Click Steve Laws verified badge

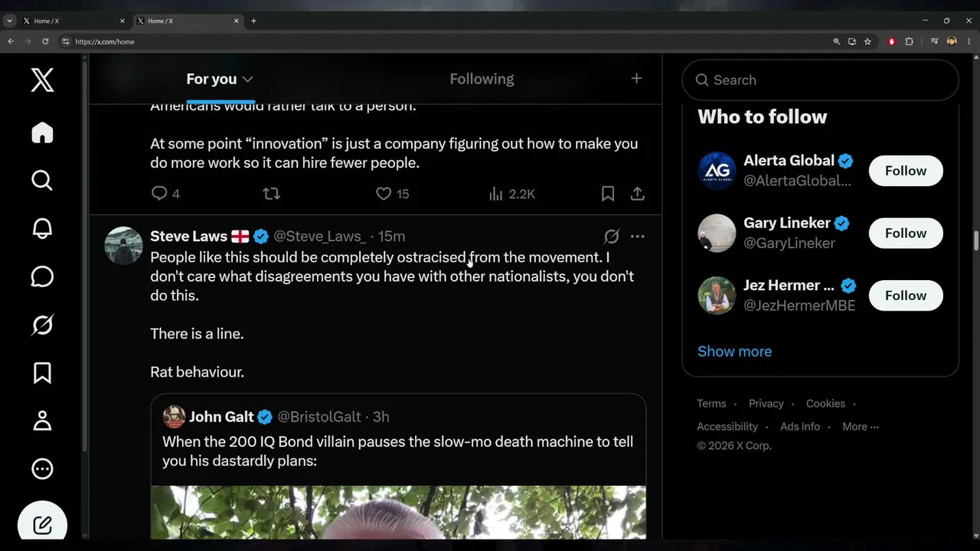pyautogui.click(x=261, y=236)
